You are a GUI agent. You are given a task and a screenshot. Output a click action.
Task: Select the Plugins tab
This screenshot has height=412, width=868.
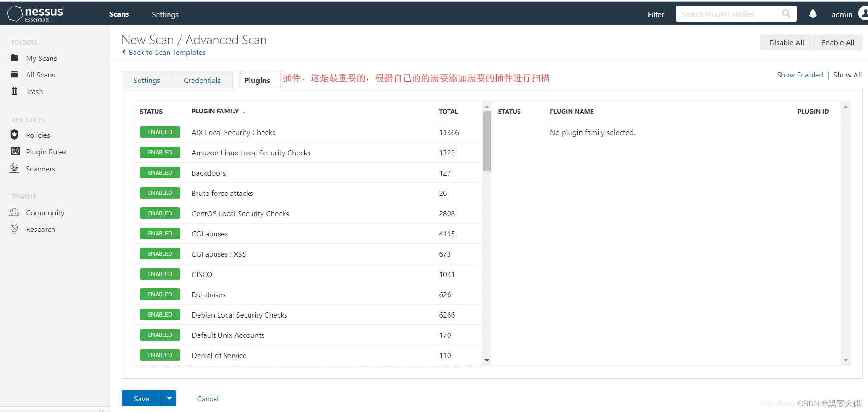click(x=257, y=80)
